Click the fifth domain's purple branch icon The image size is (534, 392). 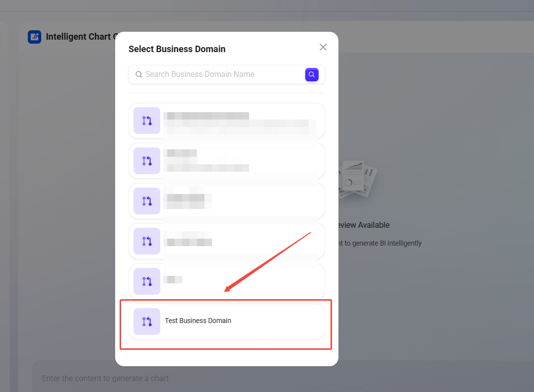(x=147, y=281)
